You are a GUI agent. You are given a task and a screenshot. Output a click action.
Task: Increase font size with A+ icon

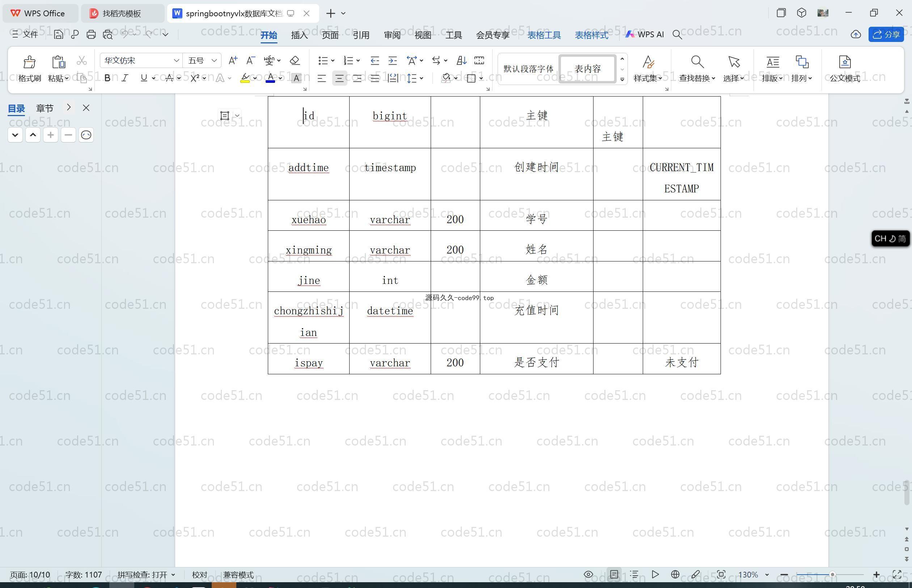(233, 60)
